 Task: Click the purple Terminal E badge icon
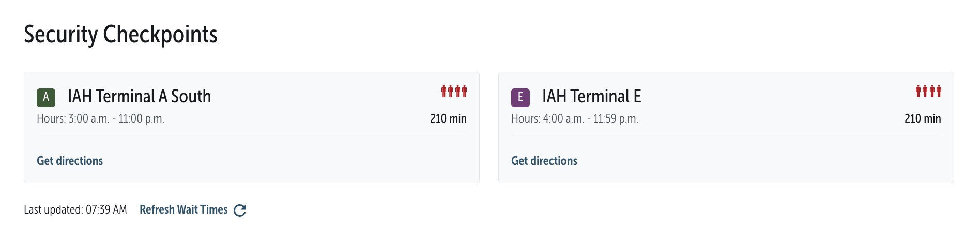pyautogui.click(x=520, y=97)
